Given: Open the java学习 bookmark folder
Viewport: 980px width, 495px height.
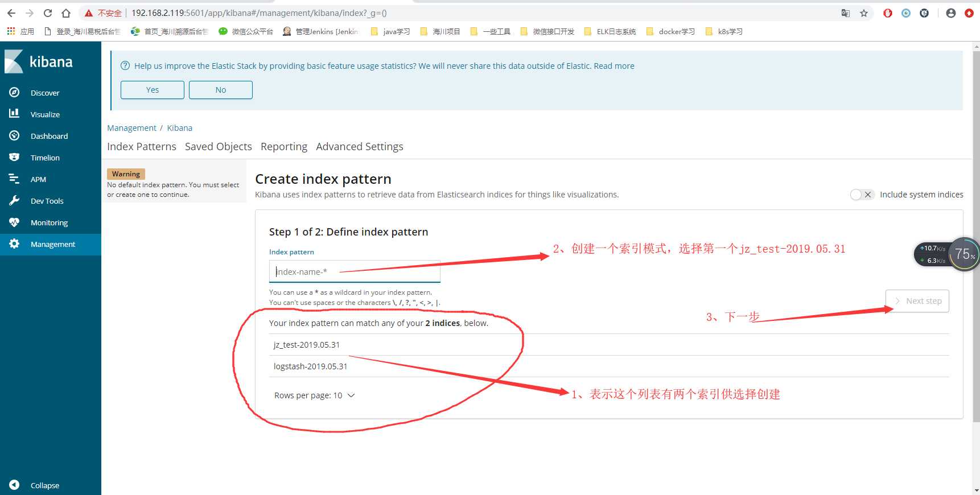Looking at the screenshot, I should [390, 31].
